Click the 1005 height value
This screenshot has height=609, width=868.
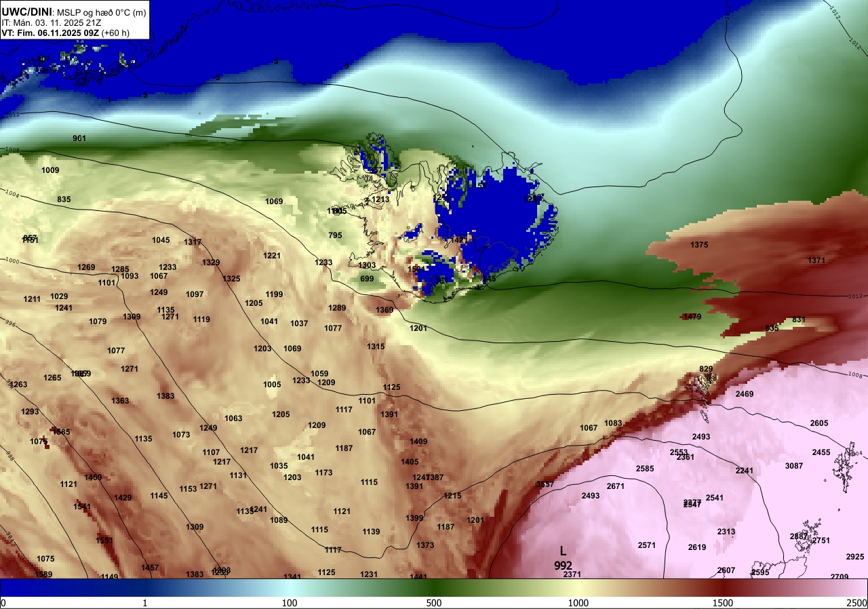(x=272, y=385)
